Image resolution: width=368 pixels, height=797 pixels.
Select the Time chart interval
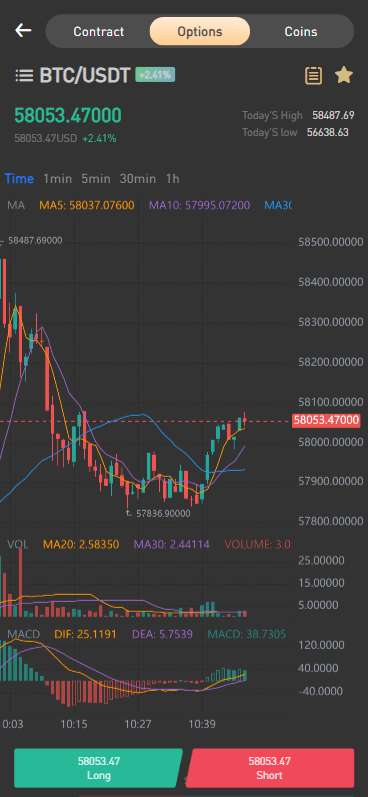(19, 179)
